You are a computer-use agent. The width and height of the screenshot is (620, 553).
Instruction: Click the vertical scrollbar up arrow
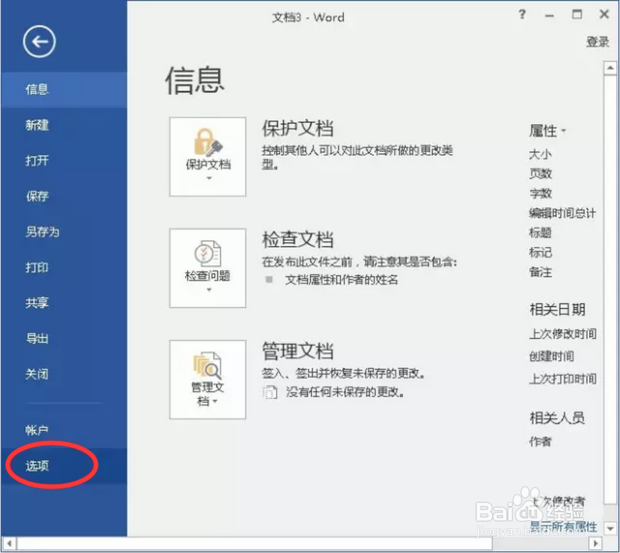[x=611, y=68]
